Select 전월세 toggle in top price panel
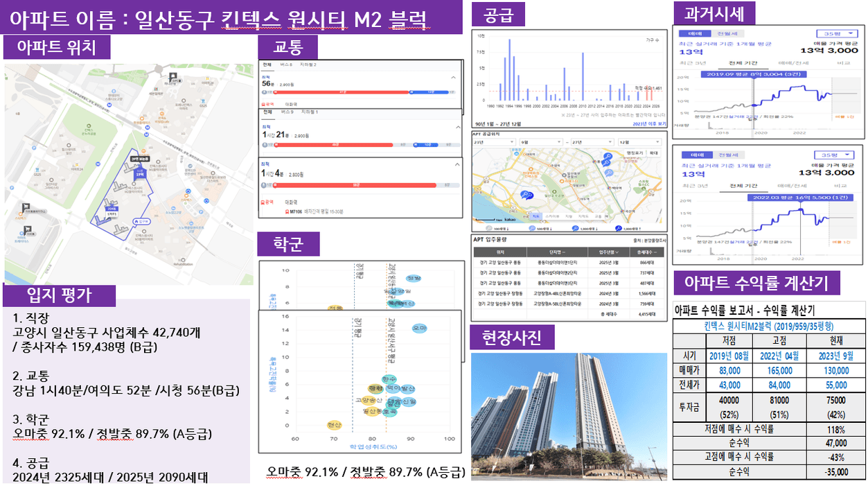The image size is (868, 488). pos(727,33)
